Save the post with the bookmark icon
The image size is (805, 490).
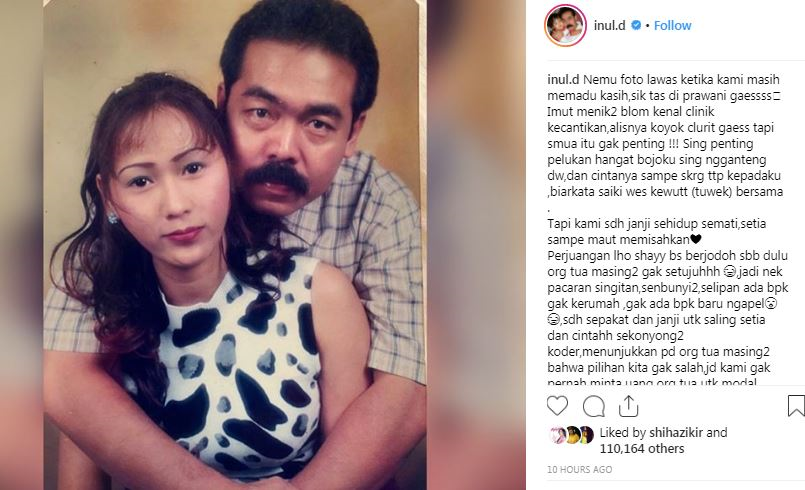coord(796,406)
